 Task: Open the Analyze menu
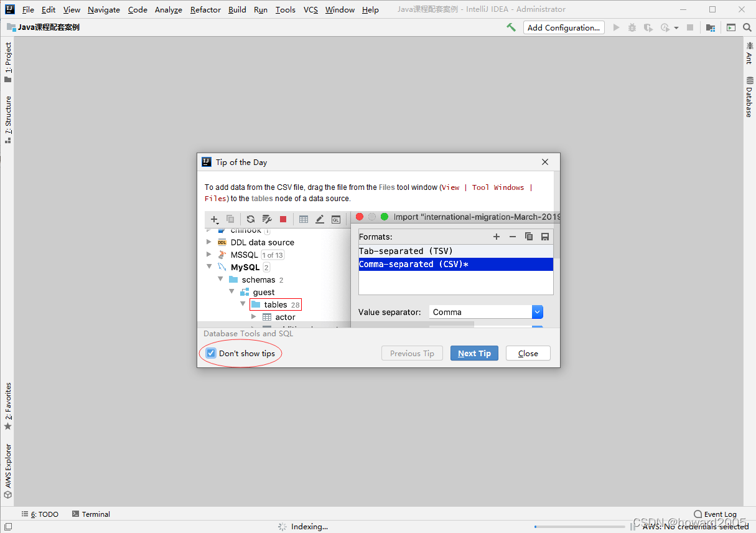pyautogui.click(x=169, y=9)
